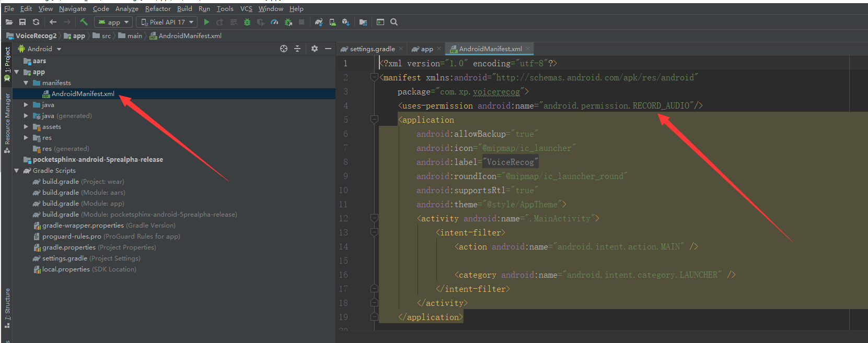Open the Pixel API 17 device dropdown
This screenshot has height=343, width=868.
click(x=167, y=22)
